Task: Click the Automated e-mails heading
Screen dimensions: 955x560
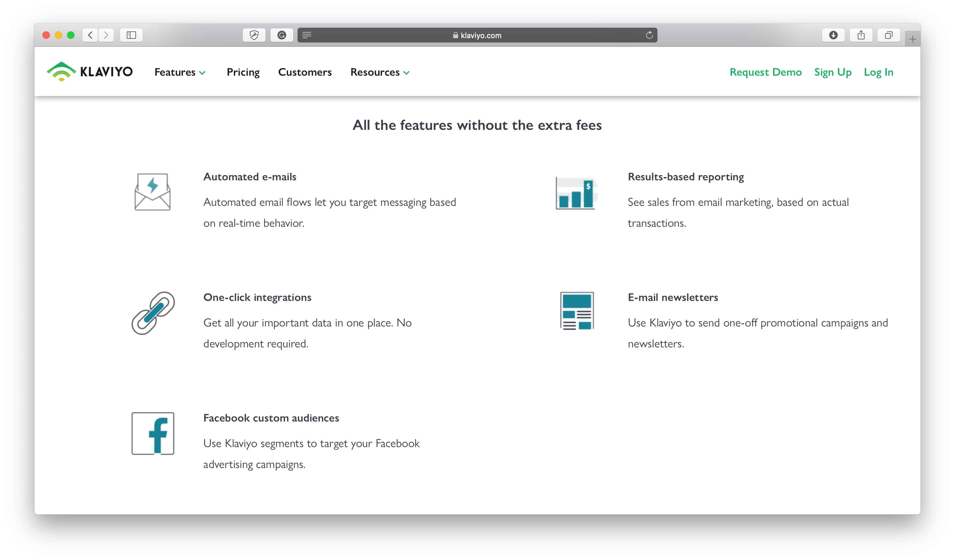Action: click(250, 177)
